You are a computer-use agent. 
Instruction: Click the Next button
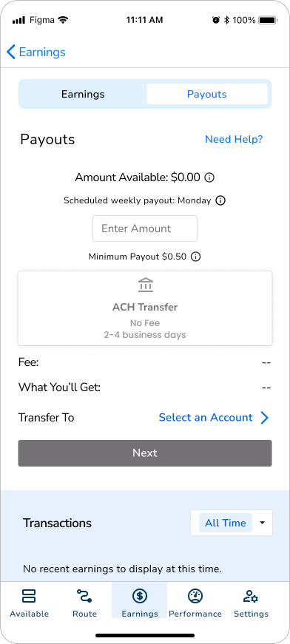(145, 453)
